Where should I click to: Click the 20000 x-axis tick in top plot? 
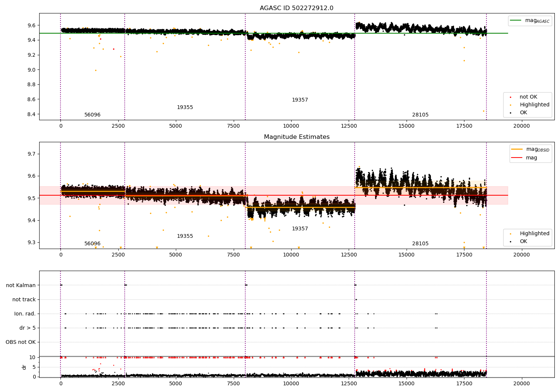521,126
